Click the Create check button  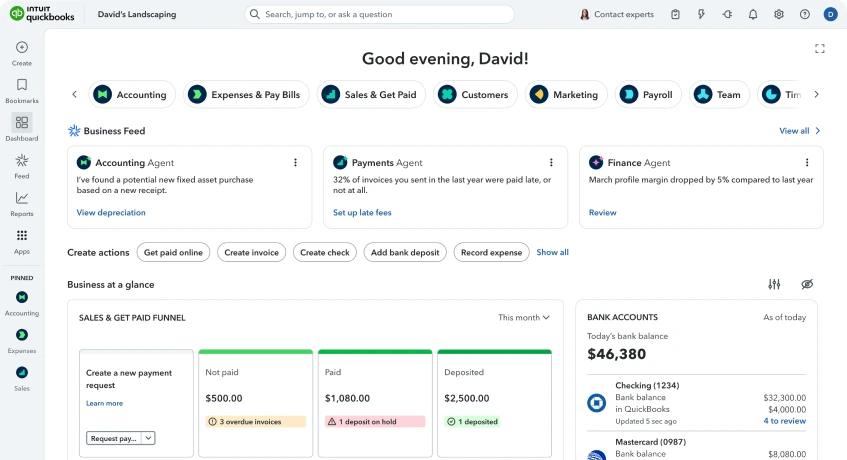click(x=325, y=252)
